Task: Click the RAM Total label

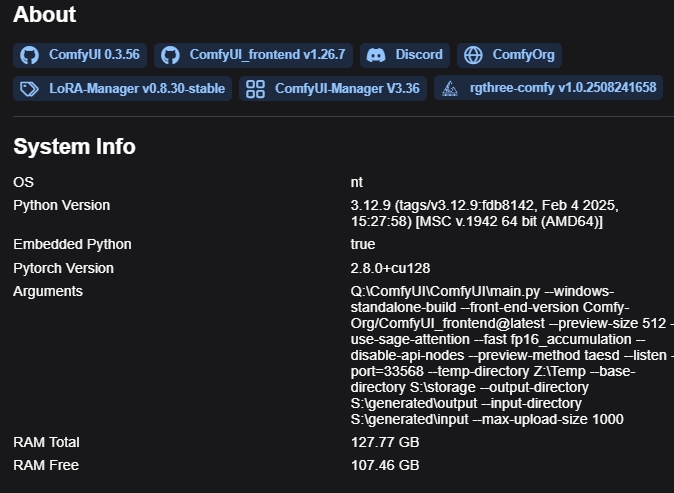Action: coord(46,442)
